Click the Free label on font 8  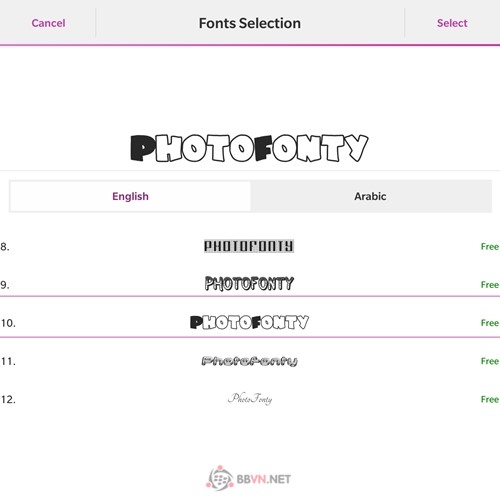click(x=490, y=247)
